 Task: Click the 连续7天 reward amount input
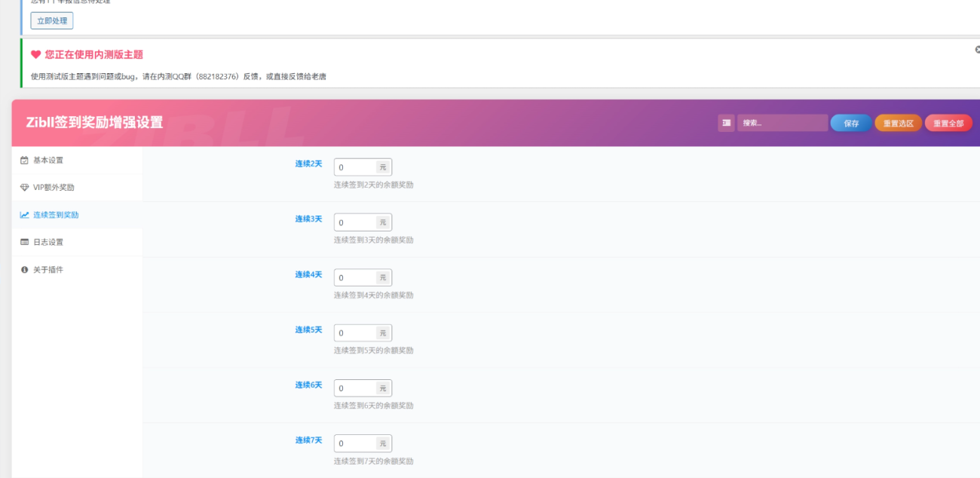(354, 443)
